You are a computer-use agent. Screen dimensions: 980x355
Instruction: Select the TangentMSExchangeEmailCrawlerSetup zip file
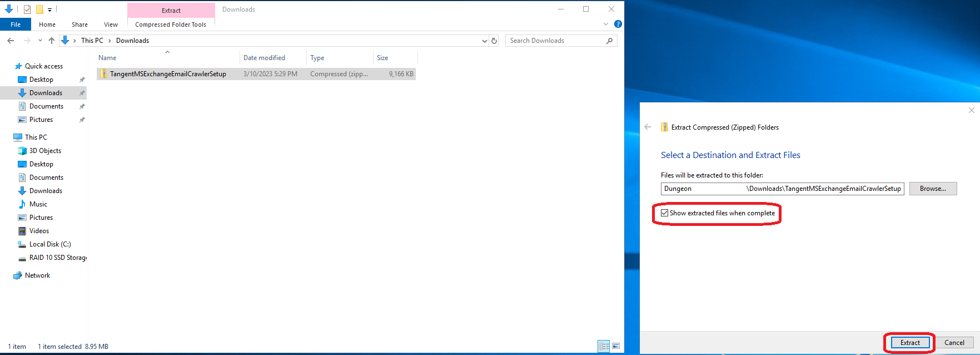(168, 74)
